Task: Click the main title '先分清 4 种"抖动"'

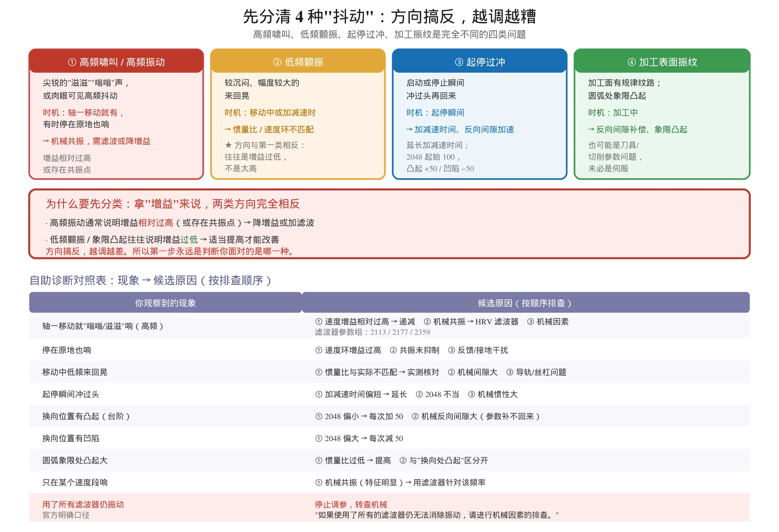Action: click(x=308, y=17)
